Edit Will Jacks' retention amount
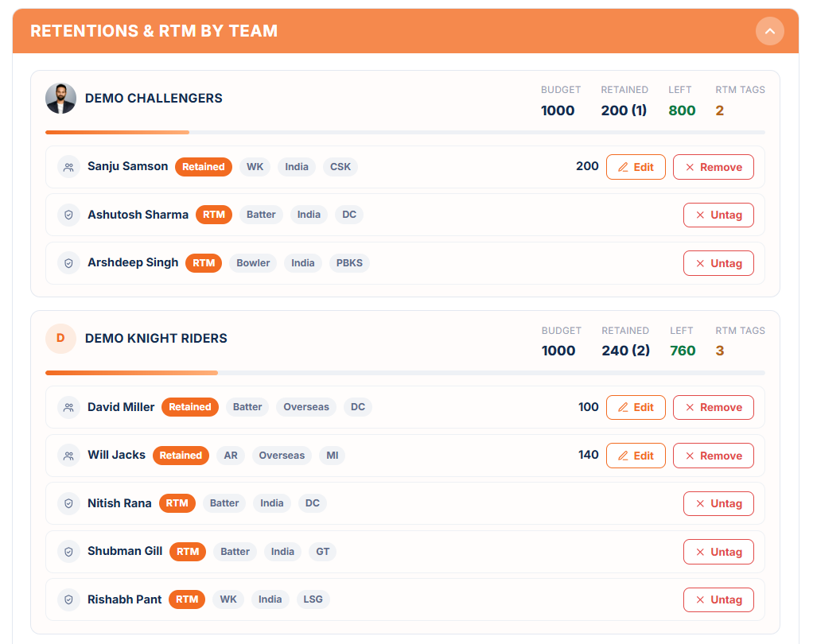 pyautogui.click(x=636, y=456)
